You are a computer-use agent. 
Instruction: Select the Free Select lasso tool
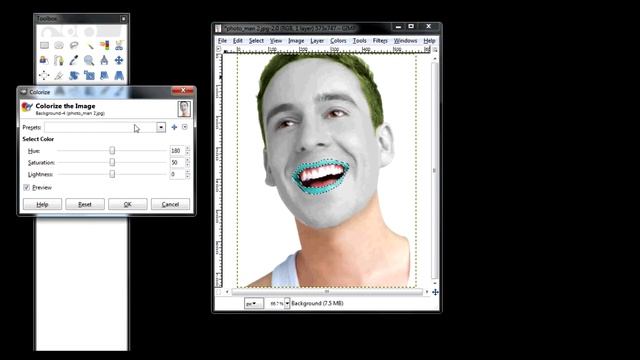(74, 45)
